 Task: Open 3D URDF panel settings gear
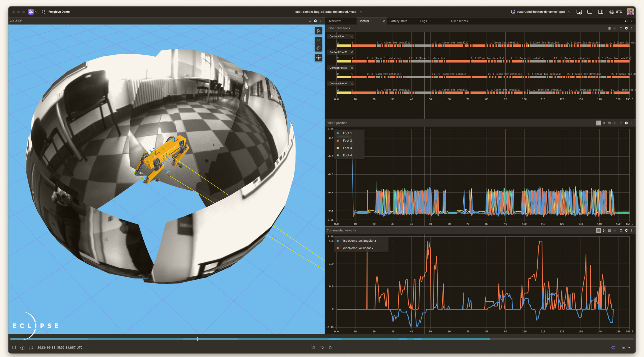pyautogui.click(x=315, y=21)
